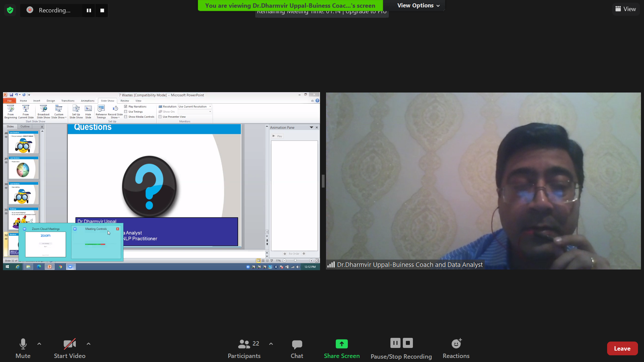Viewport: 644px width, 362px height.
Task: Close the Meeting Controls preview window
Action: 118,229
